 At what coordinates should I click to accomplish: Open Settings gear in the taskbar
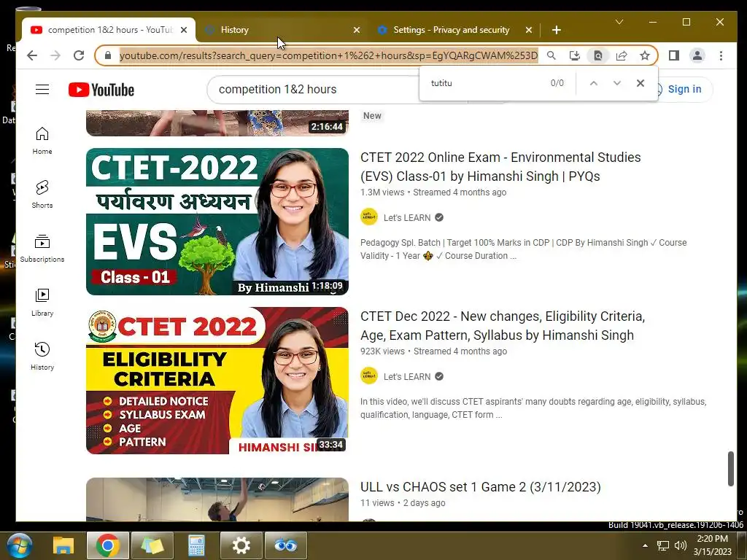click(241, 545)
